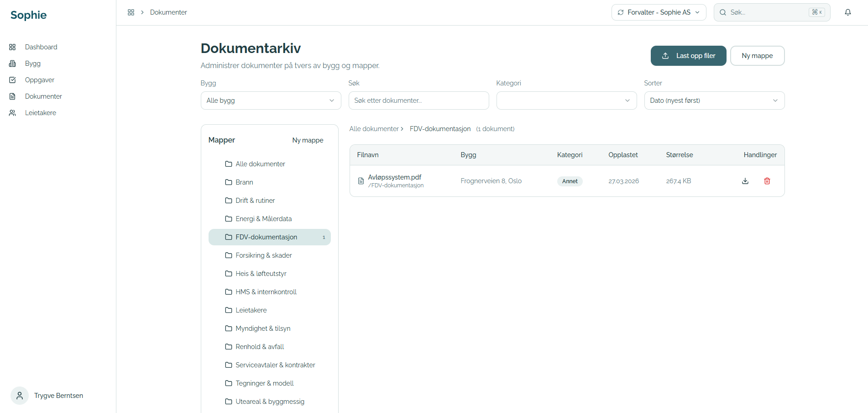Image resolution: width=868 pixels, height=413 pixels.
Task: Change sorting via Dato (nyest først) dropdown
Action: coord(715,101)
